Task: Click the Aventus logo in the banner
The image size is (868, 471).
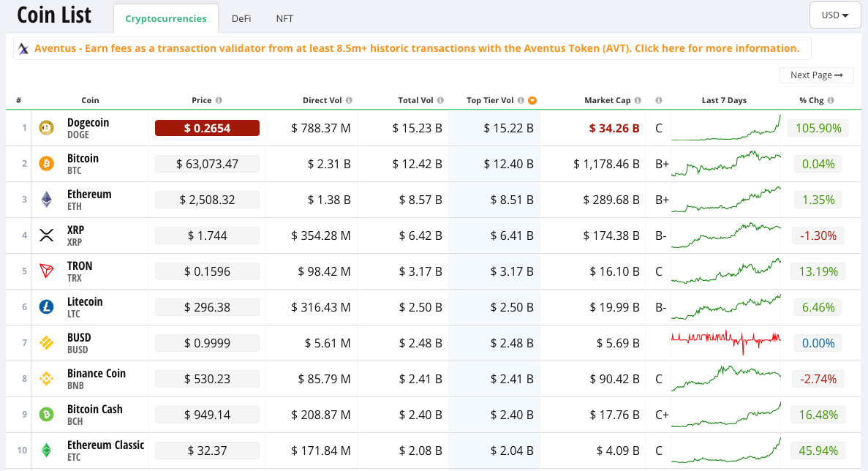Action: click(23, 49)
